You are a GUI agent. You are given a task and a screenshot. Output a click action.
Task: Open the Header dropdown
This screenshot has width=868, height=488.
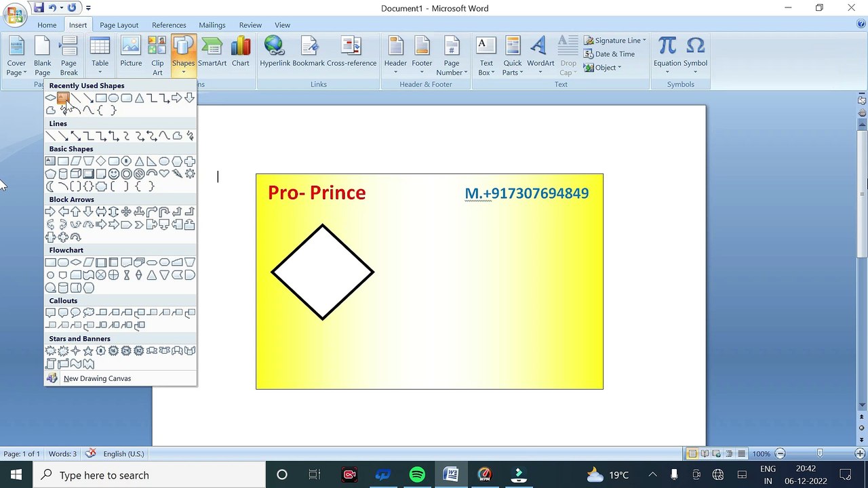point(395,56)
